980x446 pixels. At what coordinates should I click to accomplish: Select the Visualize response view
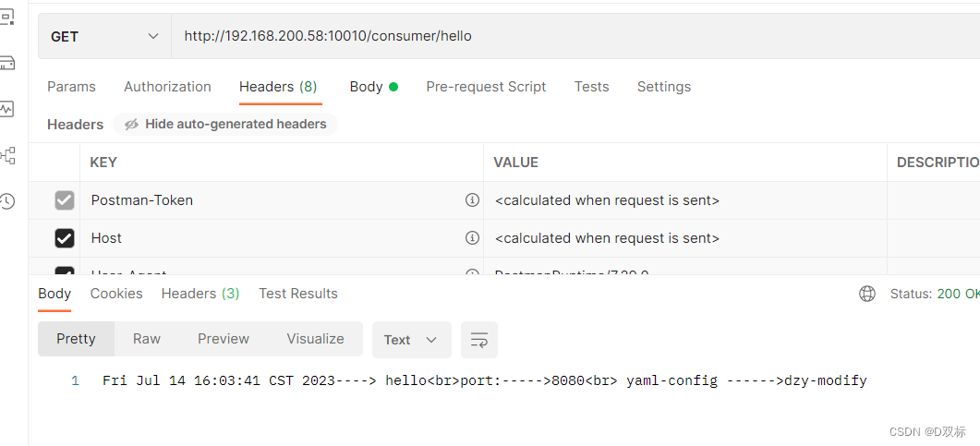click(316, 339)
